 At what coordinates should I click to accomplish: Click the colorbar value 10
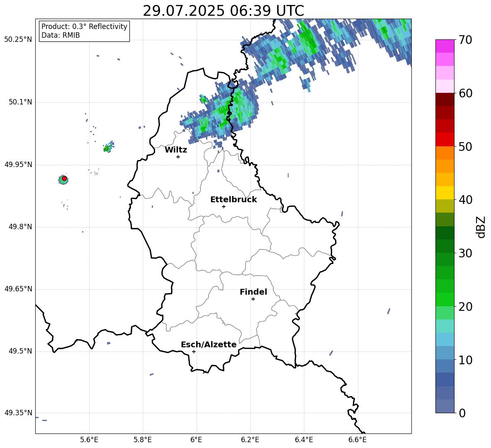pos(465,360)
